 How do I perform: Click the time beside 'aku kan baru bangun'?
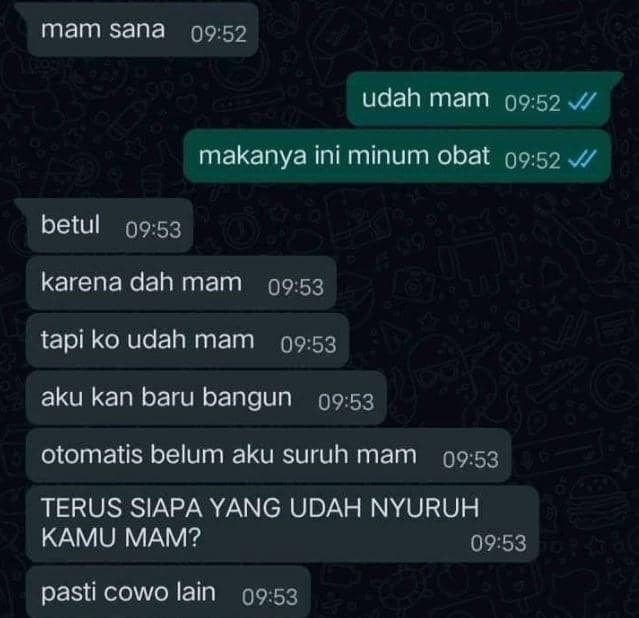pyautogui.click(x=346, y=402)
